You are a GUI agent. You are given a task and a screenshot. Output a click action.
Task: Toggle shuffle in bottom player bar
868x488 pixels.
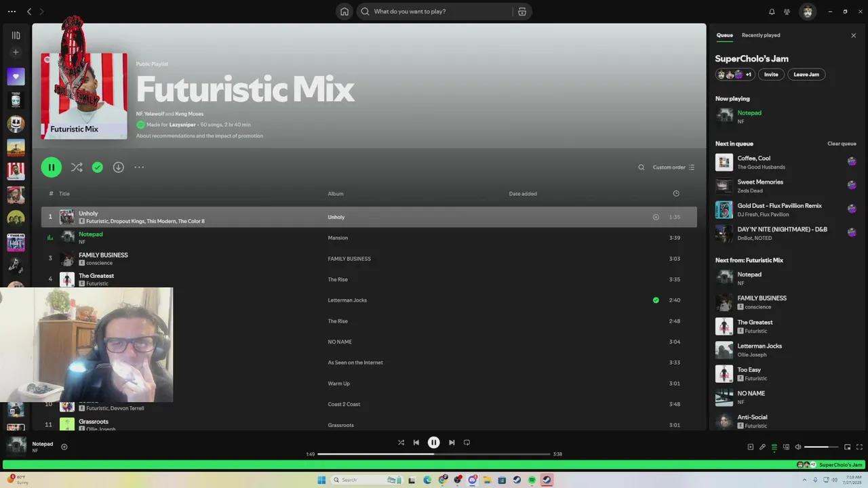pyautogui.click(x=401, y=443)
